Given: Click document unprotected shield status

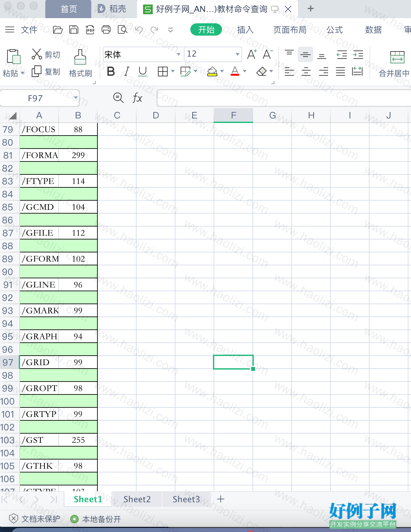Looking at the screenshot, I should click(34, 519).
